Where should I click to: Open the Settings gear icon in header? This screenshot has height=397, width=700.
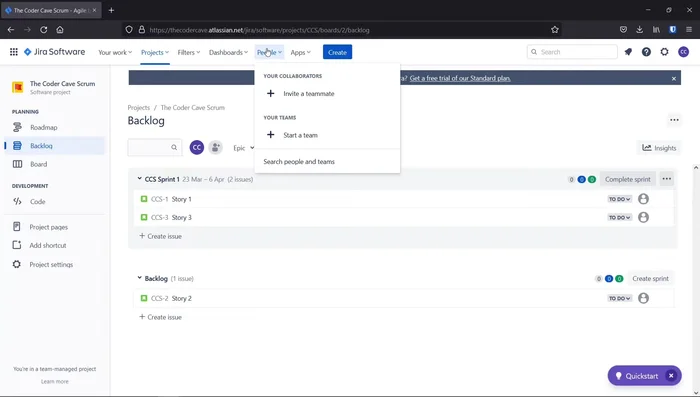pyautogui.click(x=664, y=52)
